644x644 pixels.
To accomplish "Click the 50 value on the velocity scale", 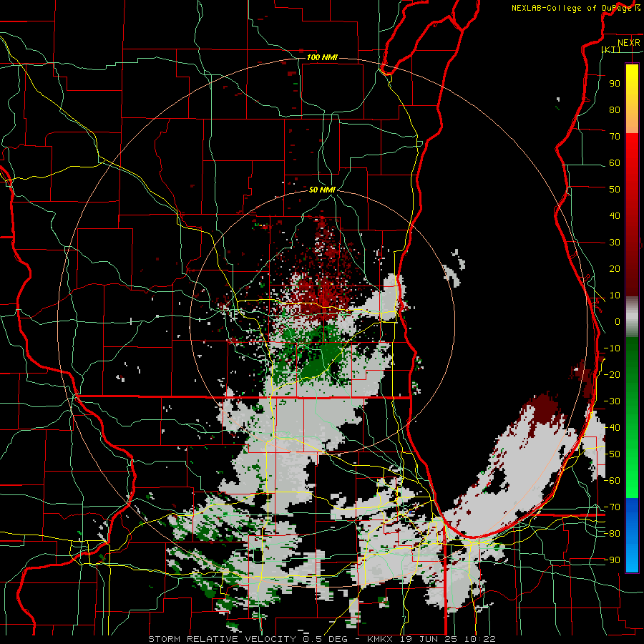I will tap(615, 190).
